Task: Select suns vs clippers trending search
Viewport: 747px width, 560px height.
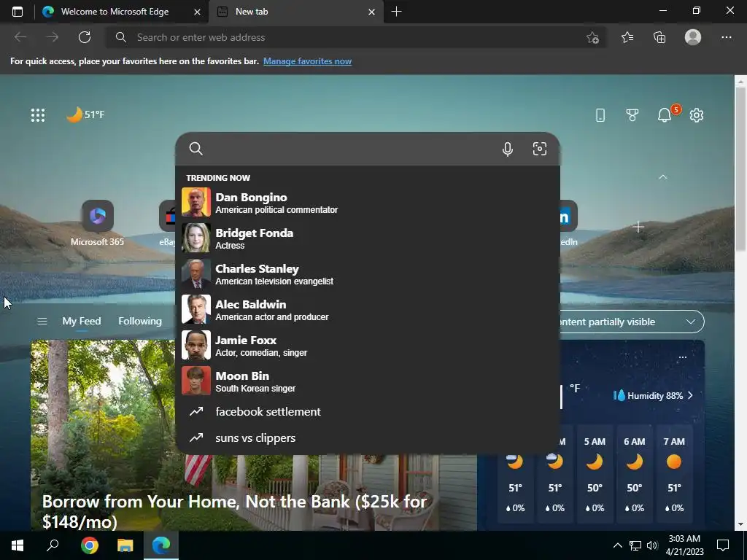Action: tap(368, 437)
